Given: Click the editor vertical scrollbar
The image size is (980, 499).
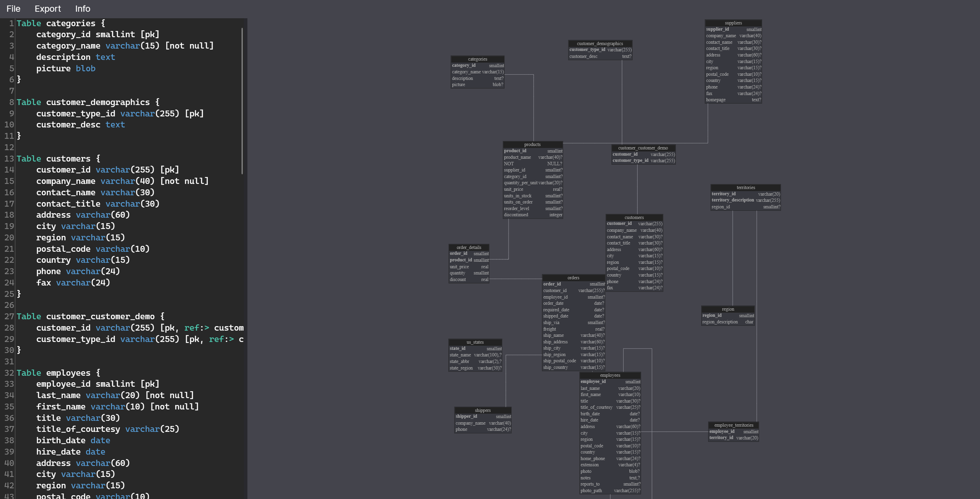Looking at the screenshot, I should coord(242,101).
